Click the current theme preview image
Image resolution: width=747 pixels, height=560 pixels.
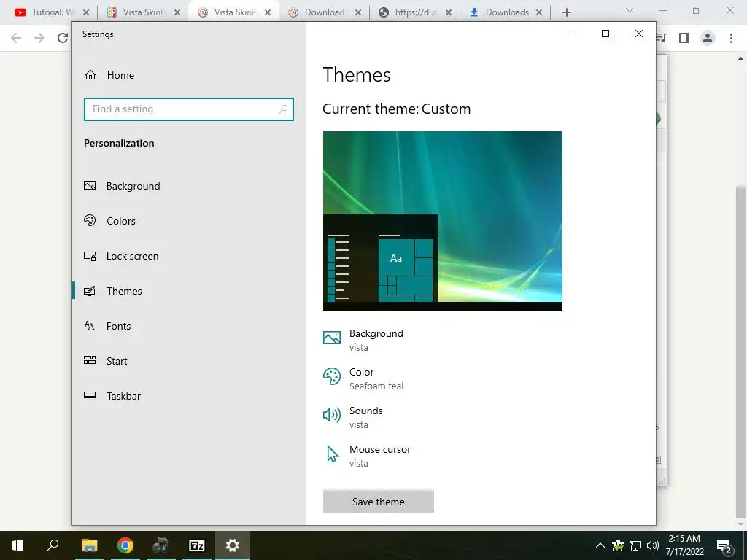click(443, 221)
